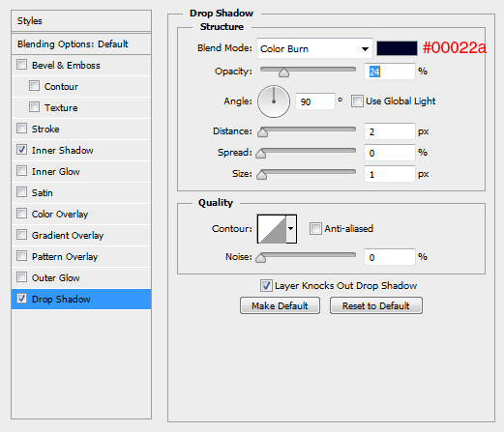
Task: Select the Contour sub-style row
Action: 81,86
